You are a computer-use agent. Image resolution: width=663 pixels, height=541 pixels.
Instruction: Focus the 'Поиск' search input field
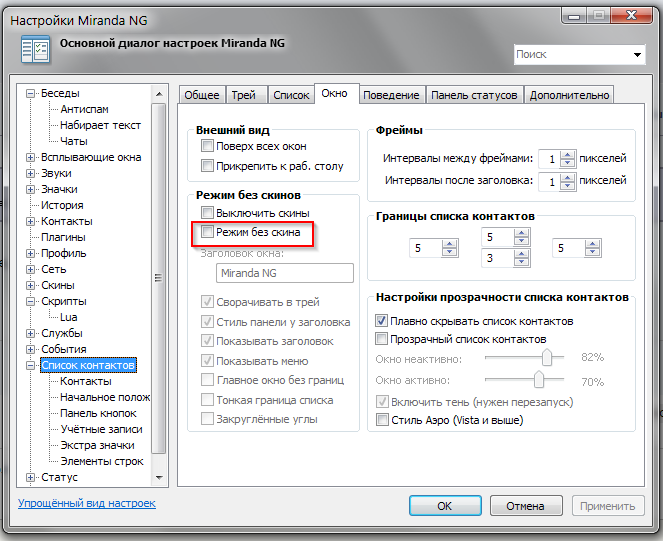pyautogui.click(x=572, y=55)
